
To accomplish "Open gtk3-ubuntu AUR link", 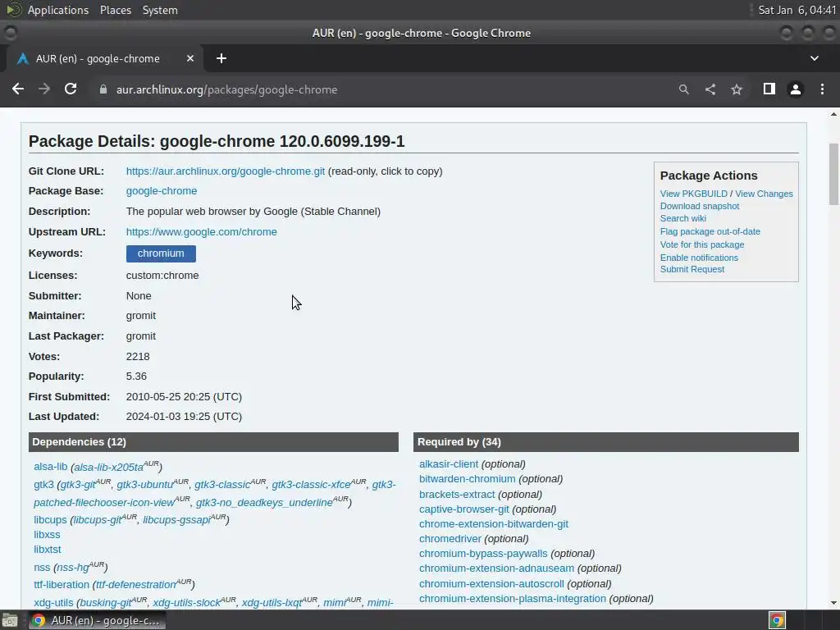I will (144, 484).
